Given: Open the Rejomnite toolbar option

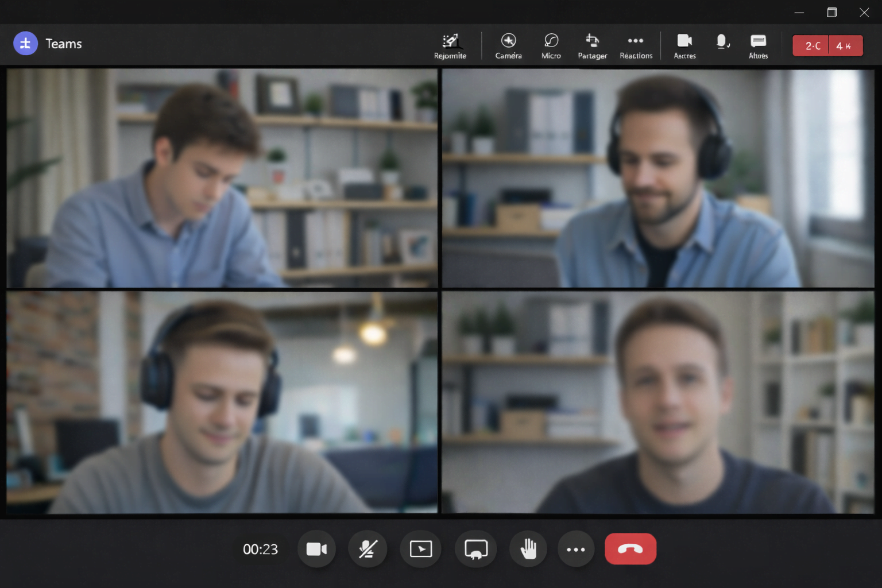Looking at the screenshot, I should (450, 46).
